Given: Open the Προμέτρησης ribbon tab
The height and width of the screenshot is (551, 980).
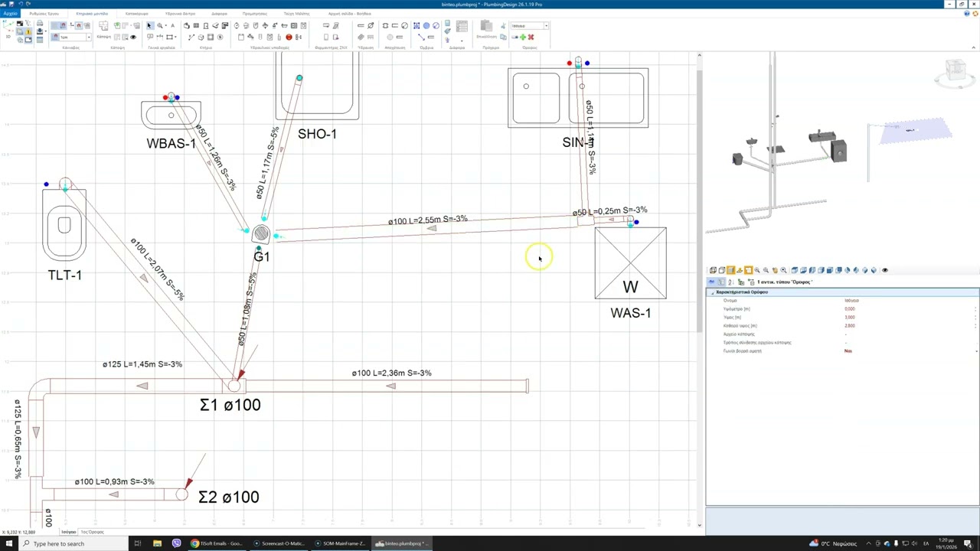Looking at the screenshot, I should (x=255, y=14).
